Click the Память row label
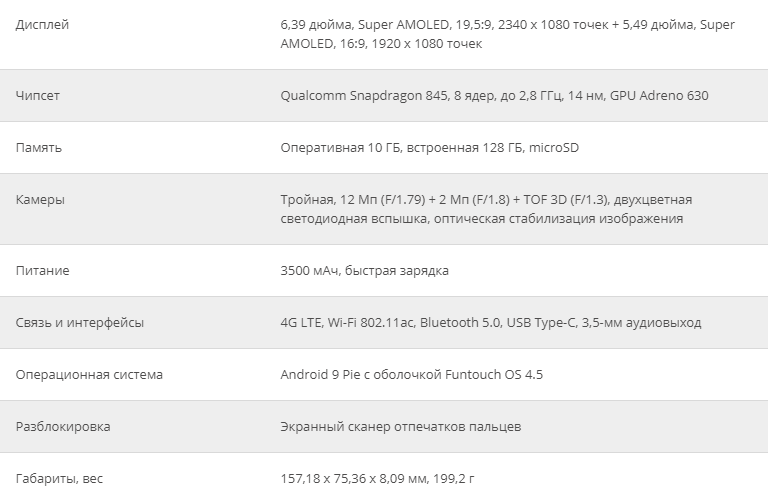The image size is (770, 500). 39,147
